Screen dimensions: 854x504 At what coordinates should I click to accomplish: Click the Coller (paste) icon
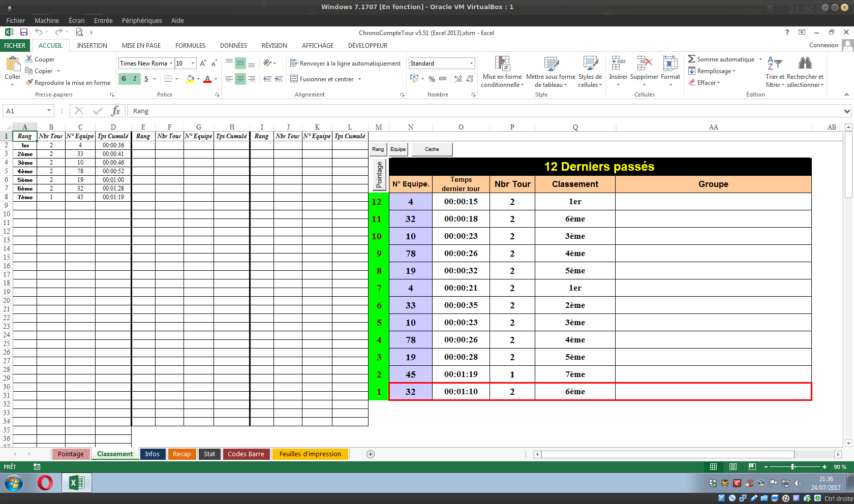pos(12,64)
